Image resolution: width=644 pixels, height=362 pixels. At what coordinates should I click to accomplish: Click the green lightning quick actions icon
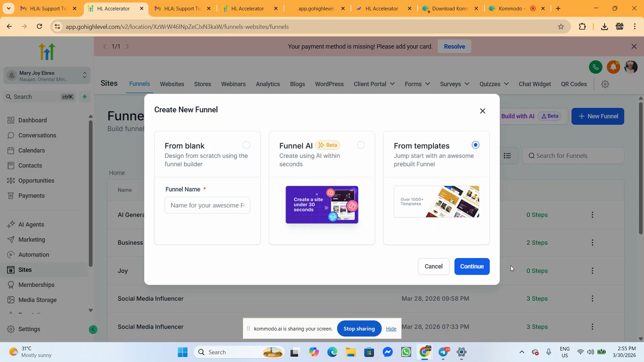85,97
